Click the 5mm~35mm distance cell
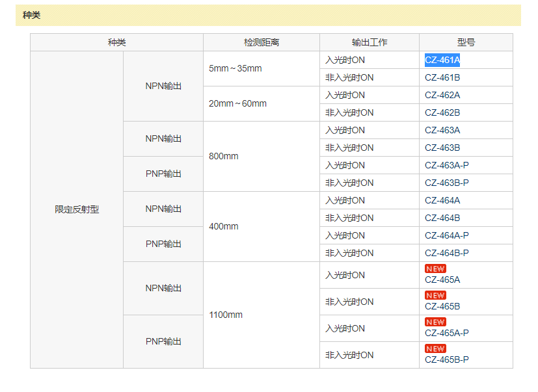This screenshot has width=538, height=392. click(x=262, y=69)
